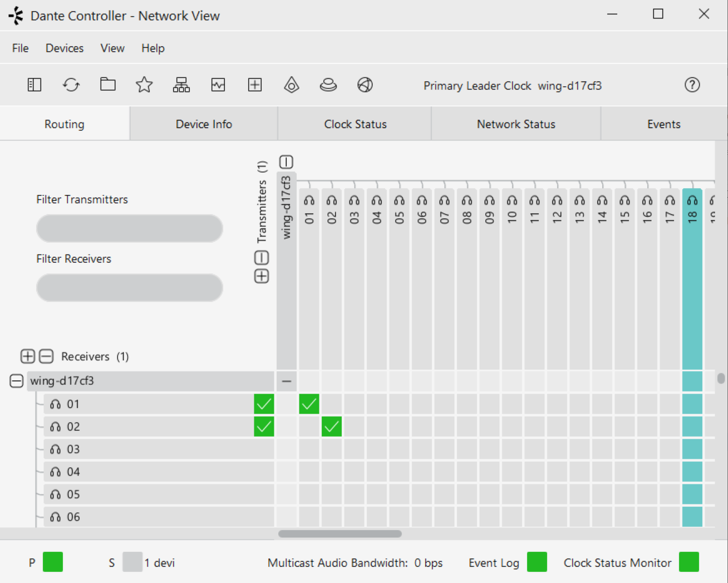The image size is (728, 583).
Task: Click the Event Log green indicator
Action: (537, 562)
